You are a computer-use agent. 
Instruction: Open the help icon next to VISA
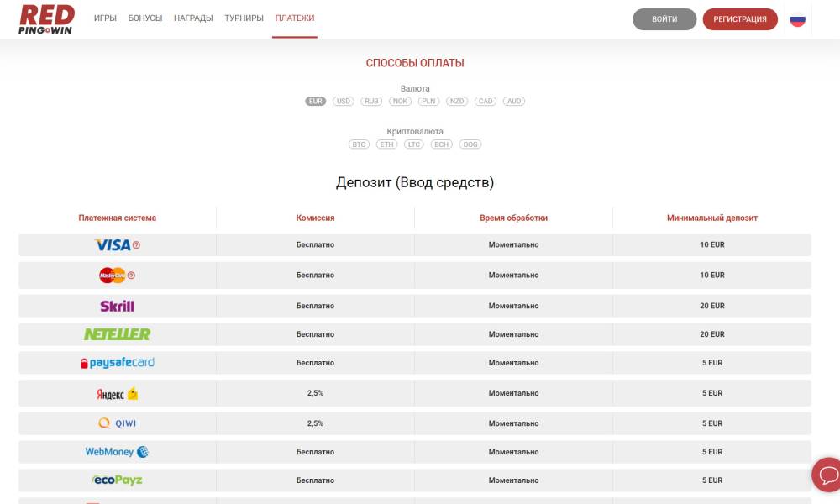pyautogui.click(x=136, y=244)
